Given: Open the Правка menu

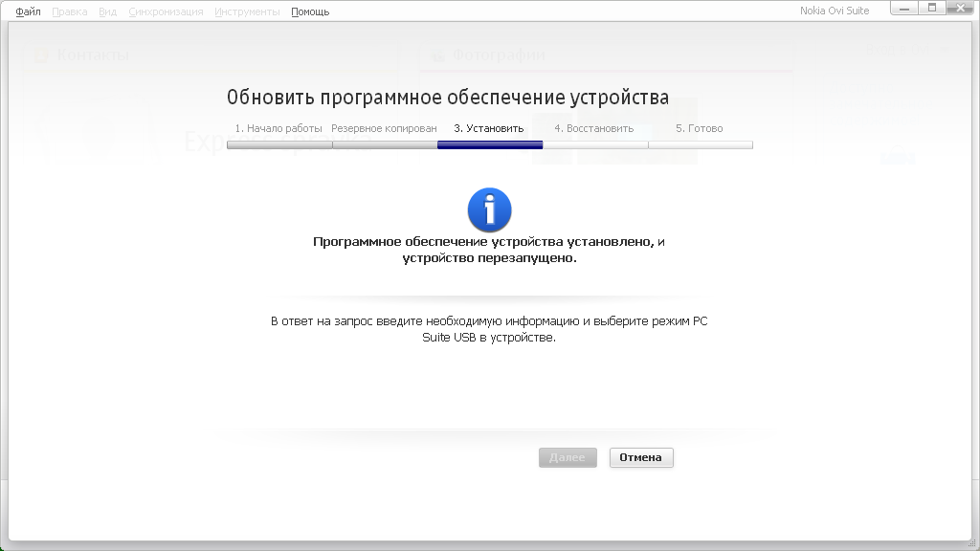Looking at the screenshot, I should click(69, 11).
